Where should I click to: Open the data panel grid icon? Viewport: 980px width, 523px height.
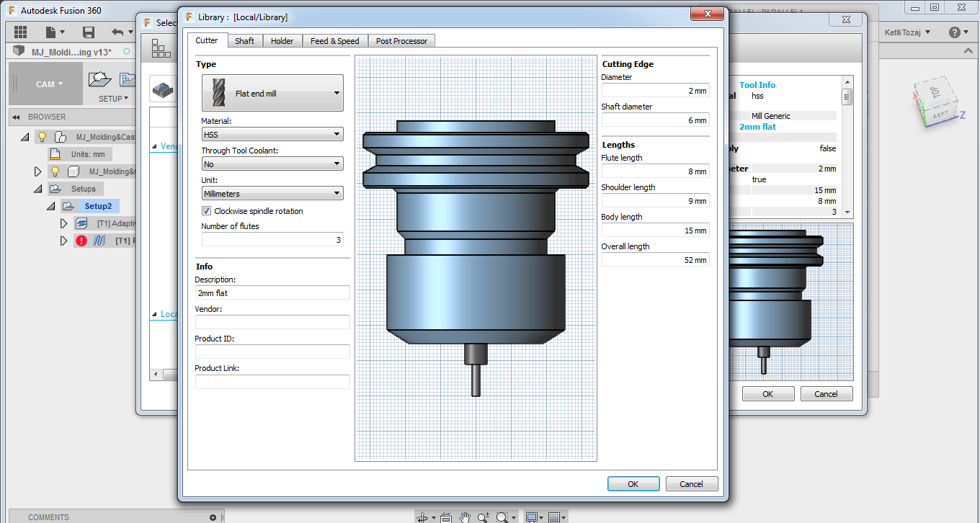coord(20,32)
